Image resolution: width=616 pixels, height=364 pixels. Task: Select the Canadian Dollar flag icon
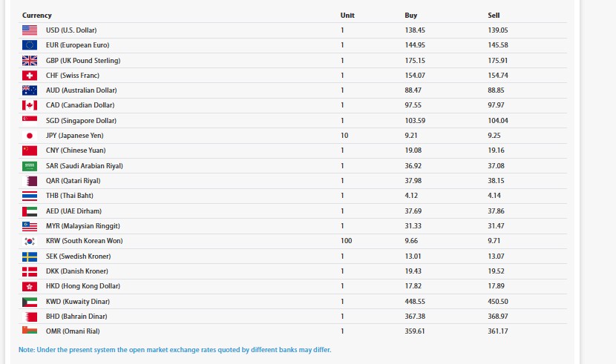point(30,105)
